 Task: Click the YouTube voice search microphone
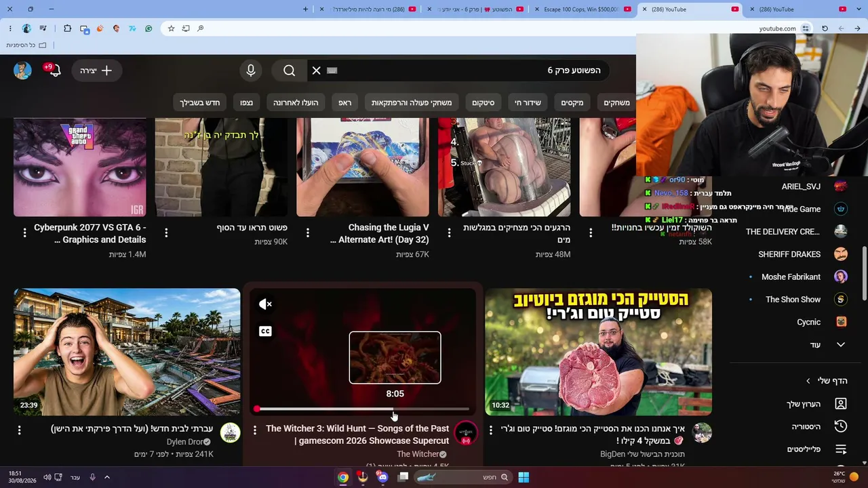(x=251, y=70)
